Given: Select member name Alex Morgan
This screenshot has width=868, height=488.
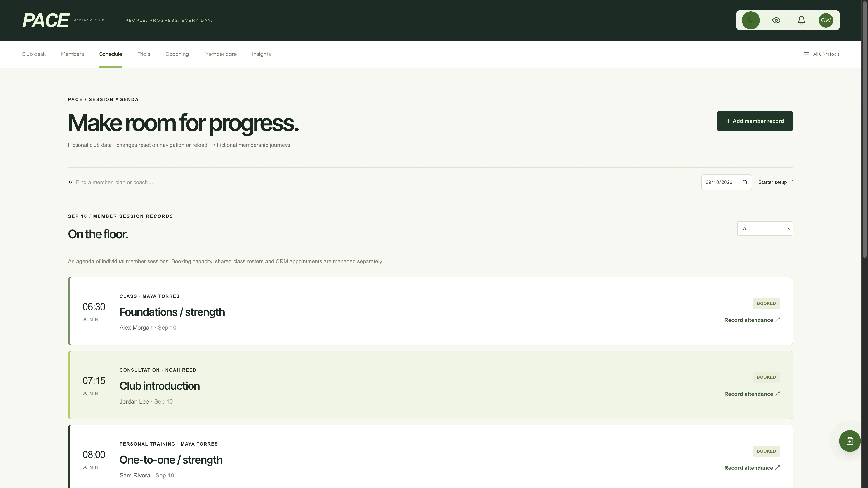Looking at the screenshot, I should point(136,328).
